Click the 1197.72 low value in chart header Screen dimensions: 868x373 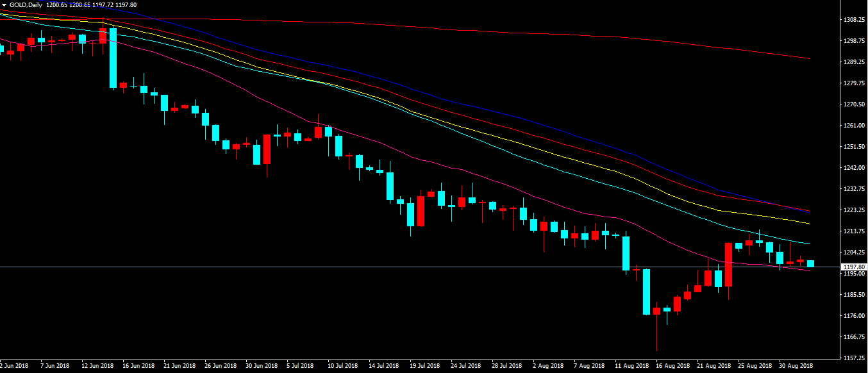click(104, 4)
